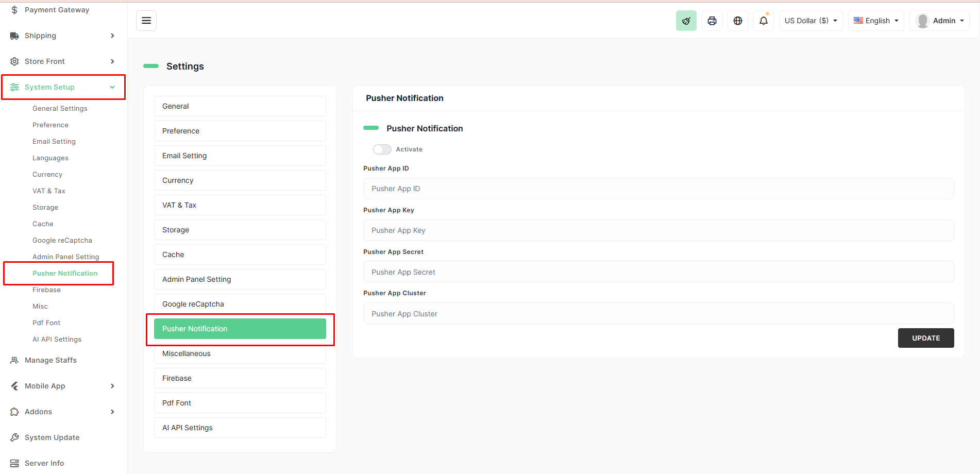Viewport: 980px width, 474px height.
Task: Click the green clear cache broom icon
Action: [x=686, y=21]
